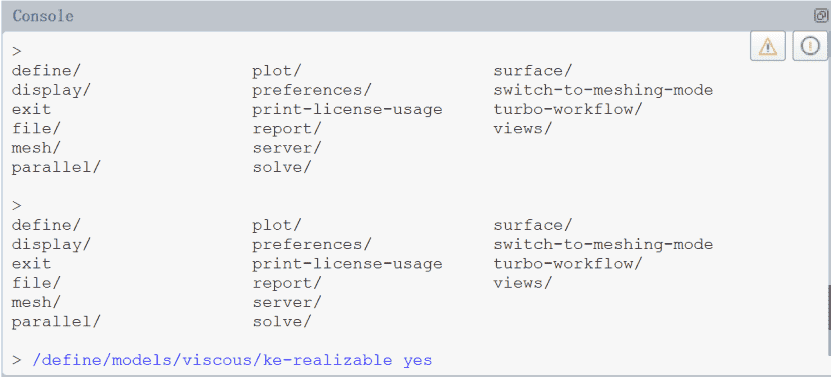Select print-license-usage in the newest menu listing
Screen dimensions: 831x377
click(347, 264)
